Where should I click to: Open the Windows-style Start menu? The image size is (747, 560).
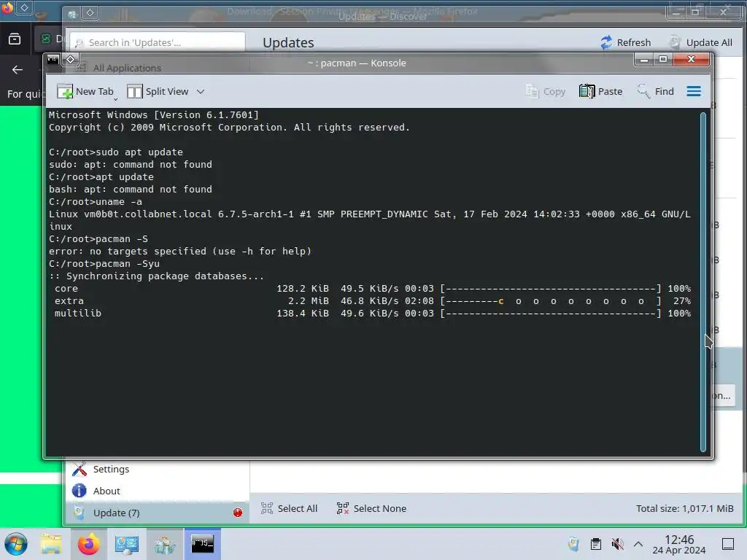coord(16,544)
